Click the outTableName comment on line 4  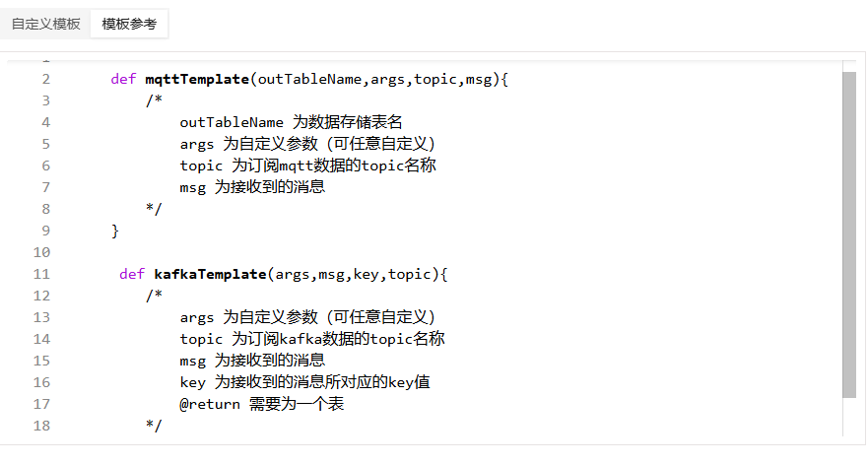point(292,122)
